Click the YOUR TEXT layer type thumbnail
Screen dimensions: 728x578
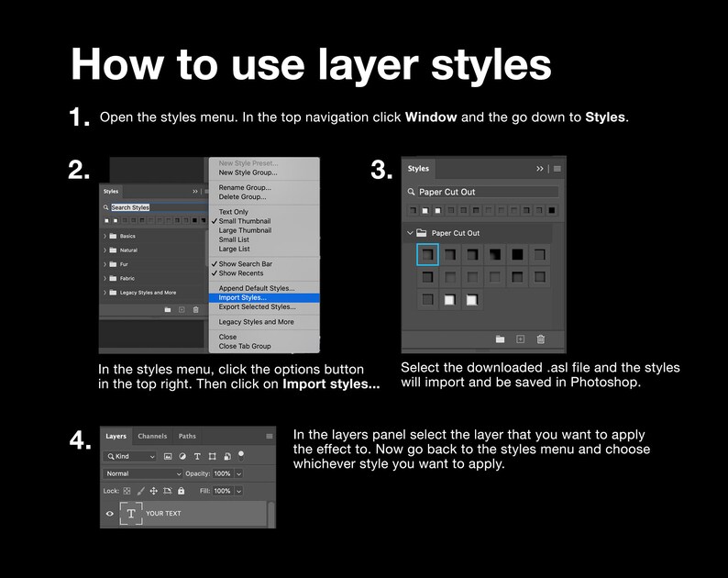pos(131,514)
